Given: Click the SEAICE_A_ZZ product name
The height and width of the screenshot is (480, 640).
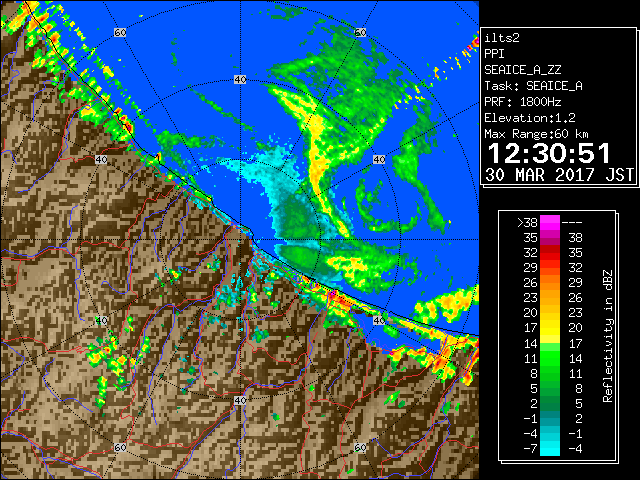Looking at the screenshot, I should tap(522, 70).
